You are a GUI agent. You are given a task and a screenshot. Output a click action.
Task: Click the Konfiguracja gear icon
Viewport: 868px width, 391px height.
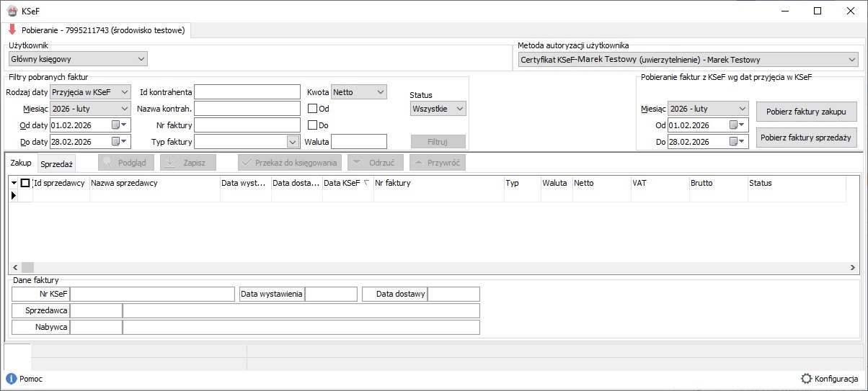click(806, 379)
